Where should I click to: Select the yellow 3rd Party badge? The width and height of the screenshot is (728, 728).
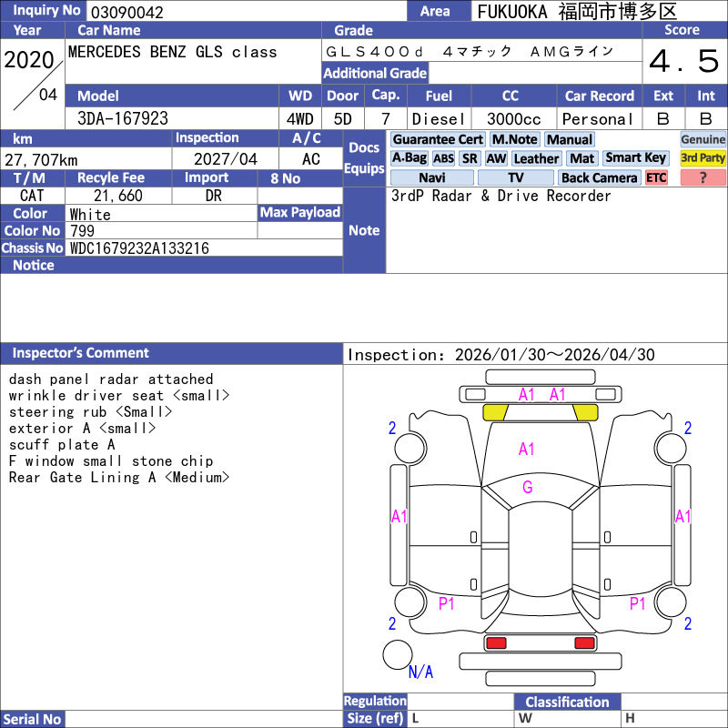point(703,158)
